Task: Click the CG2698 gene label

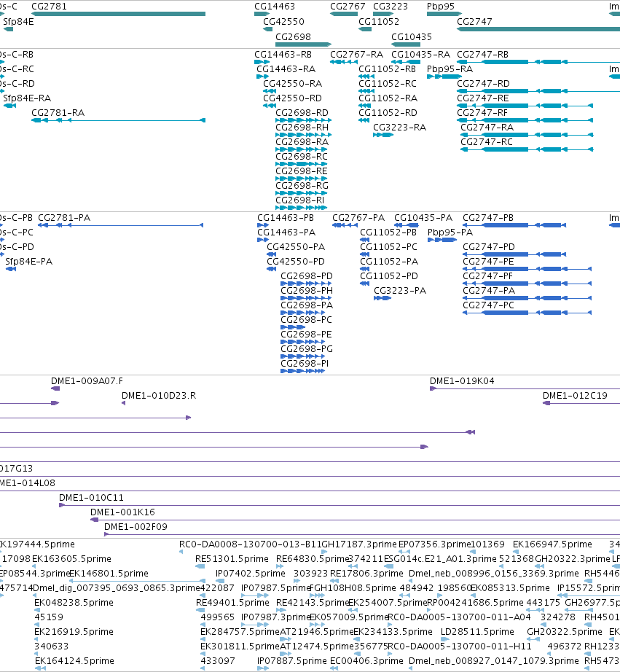Action: coord(293,37)
